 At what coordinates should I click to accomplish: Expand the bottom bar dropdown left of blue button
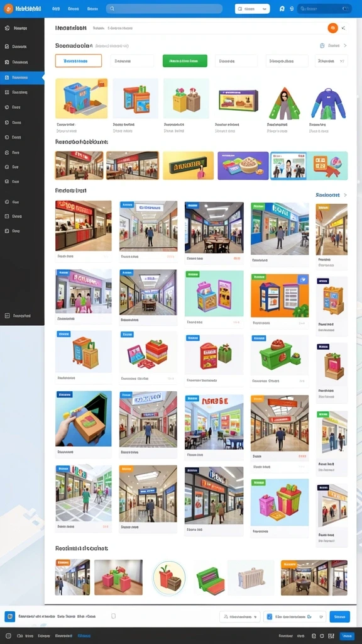pos(295,616)
